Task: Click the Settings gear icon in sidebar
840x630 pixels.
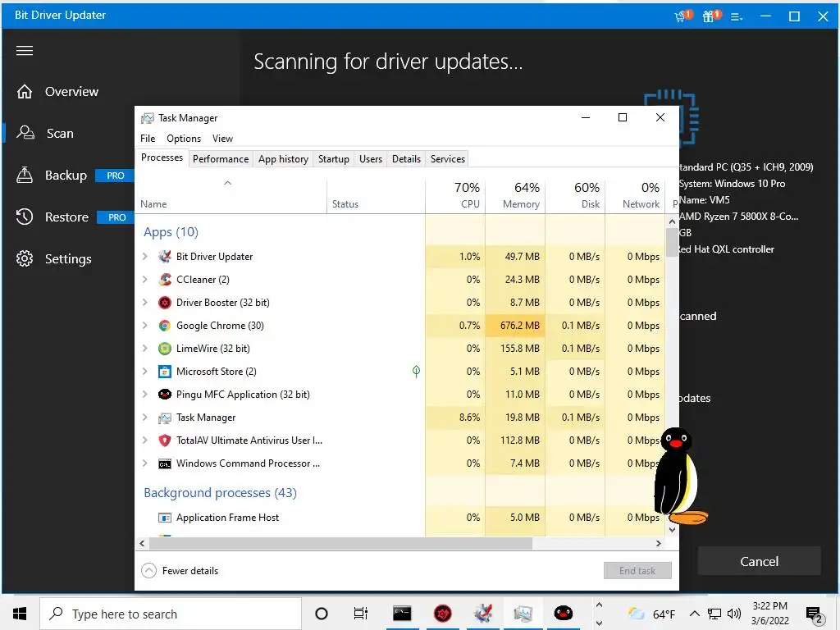Action: tap(25, 258)
